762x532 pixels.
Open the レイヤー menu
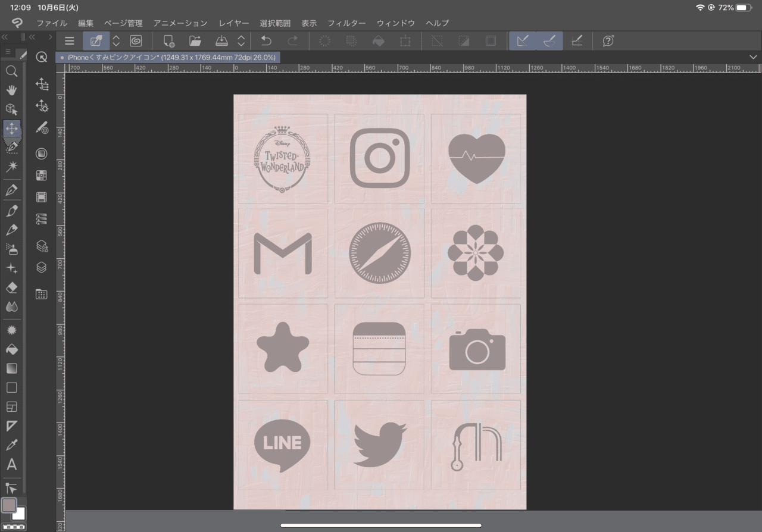pyautogui.click(x=234, y=23)
